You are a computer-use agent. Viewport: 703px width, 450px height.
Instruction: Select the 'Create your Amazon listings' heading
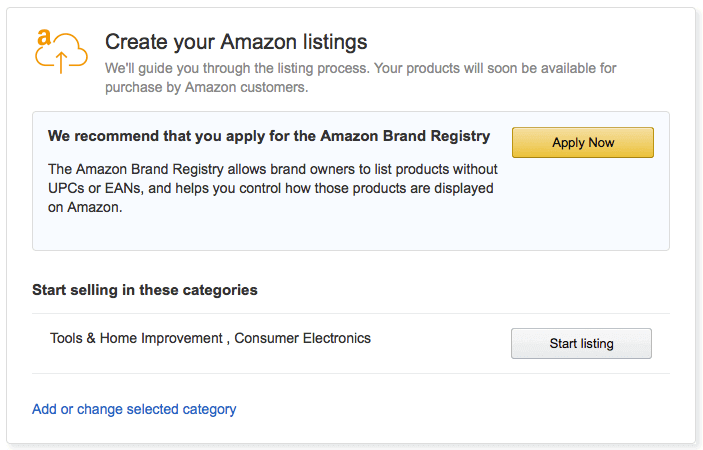236,42
